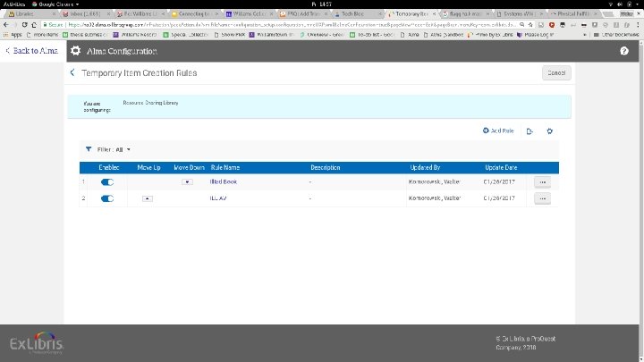Open Activities overview in top bar
The image size is (644, 362).
(x=14, y=4)
